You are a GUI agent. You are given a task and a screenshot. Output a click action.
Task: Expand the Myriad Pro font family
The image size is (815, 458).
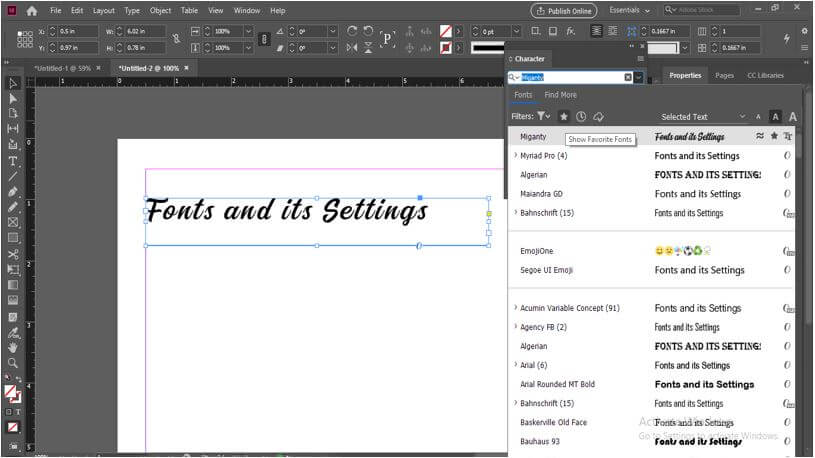pyautogui.click(x=515, y=156)
